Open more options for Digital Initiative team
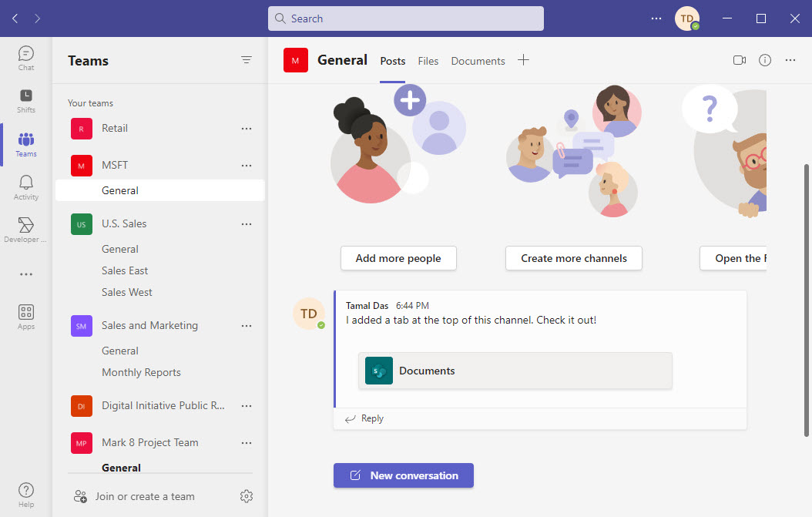 [x=247, y=406]
